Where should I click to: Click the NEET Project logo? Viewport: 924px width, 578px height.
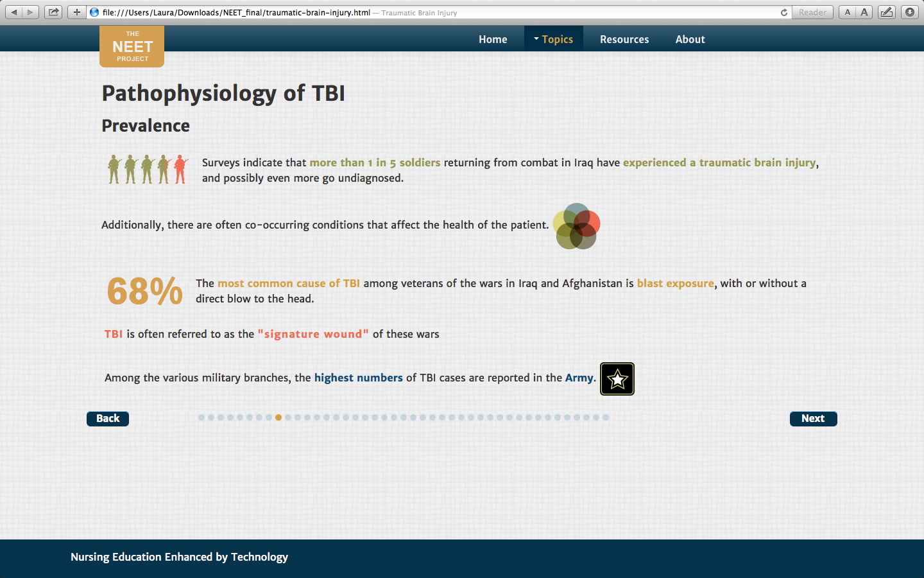click(x=132, y=46)
